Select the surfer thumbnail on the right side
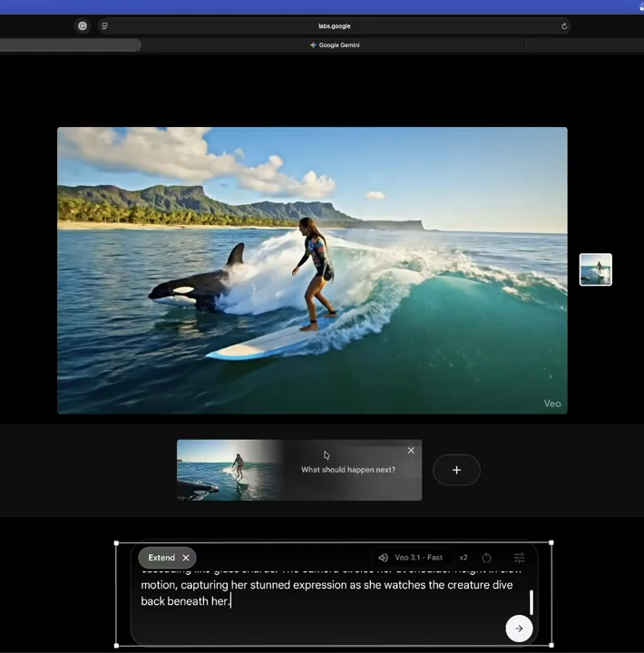Screen dimensions: 644x653 (596, 270)
